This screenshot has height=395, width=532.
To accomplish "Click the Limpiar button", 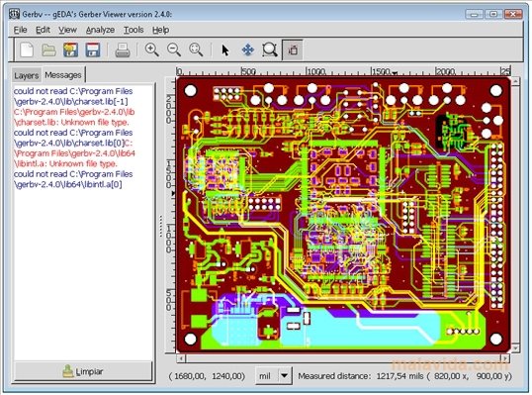I will (x=83, y=371).
